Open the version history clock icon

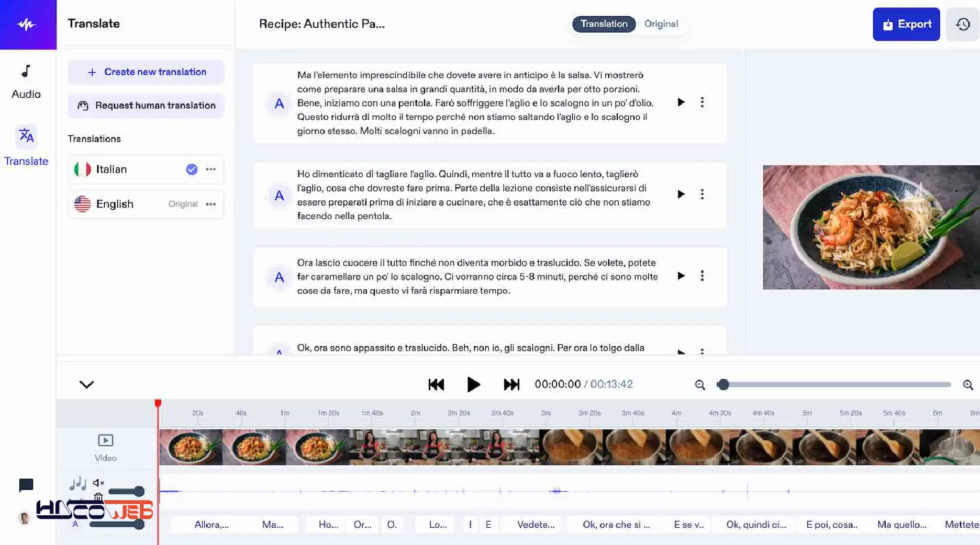[963, 24]
